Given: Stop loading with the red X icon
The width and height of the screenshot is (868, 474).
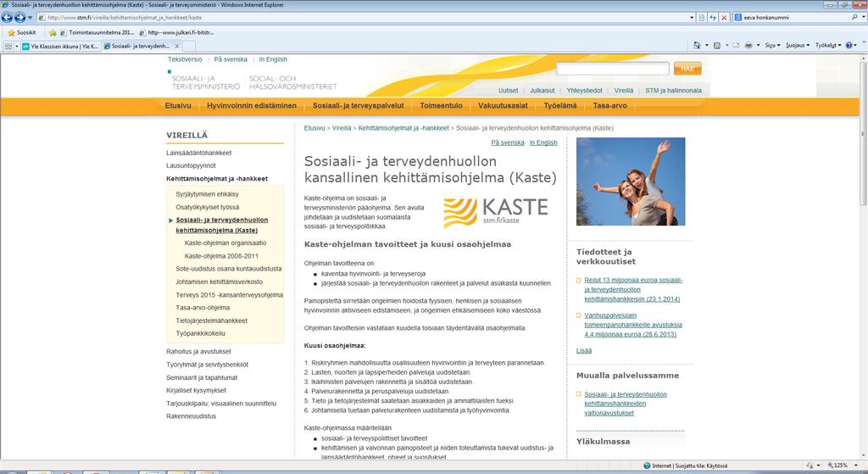Looking at the screenshot, I should click(x=724, y=18).
